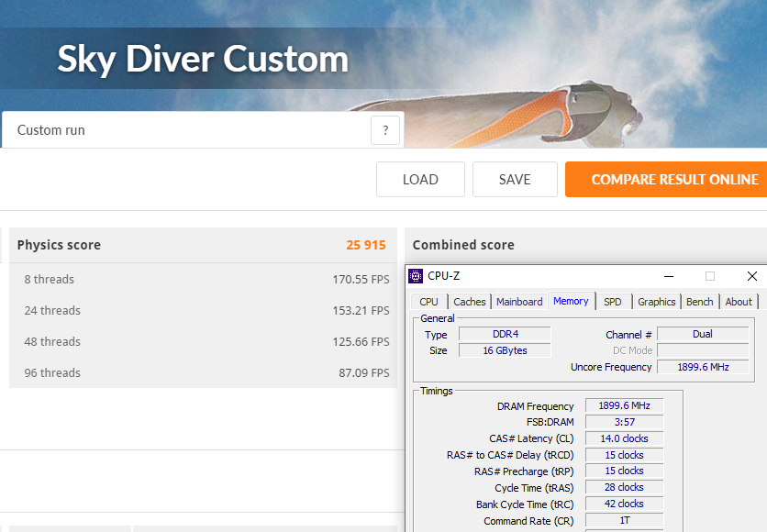
Task: Click the Size field 16 GBytes
Action: (505, 350)
